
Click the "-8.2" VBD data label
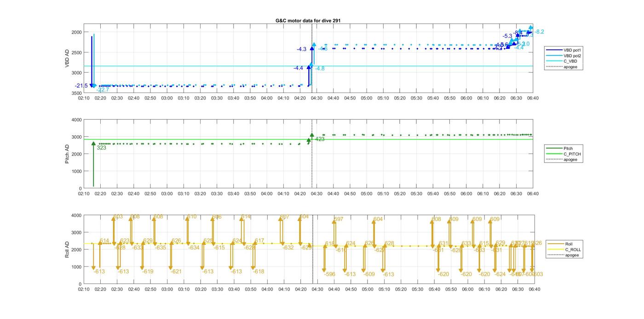[540, 32]
